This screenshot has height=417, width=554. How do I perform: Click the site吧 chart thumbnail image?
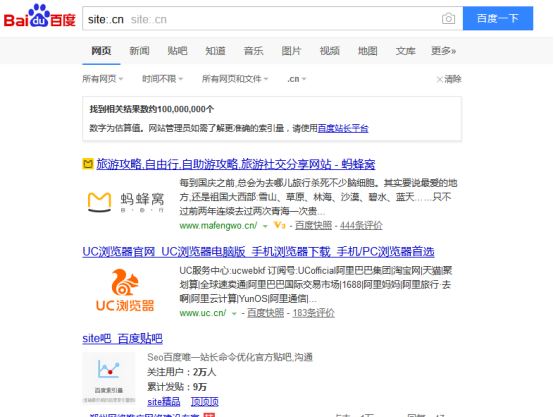pos(109,377)
